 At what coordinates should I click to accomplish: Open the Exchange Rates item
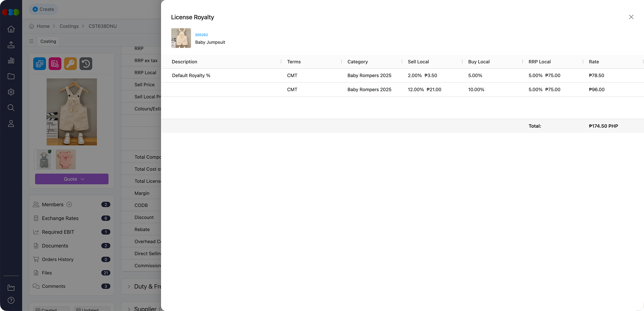coord(60,218)
